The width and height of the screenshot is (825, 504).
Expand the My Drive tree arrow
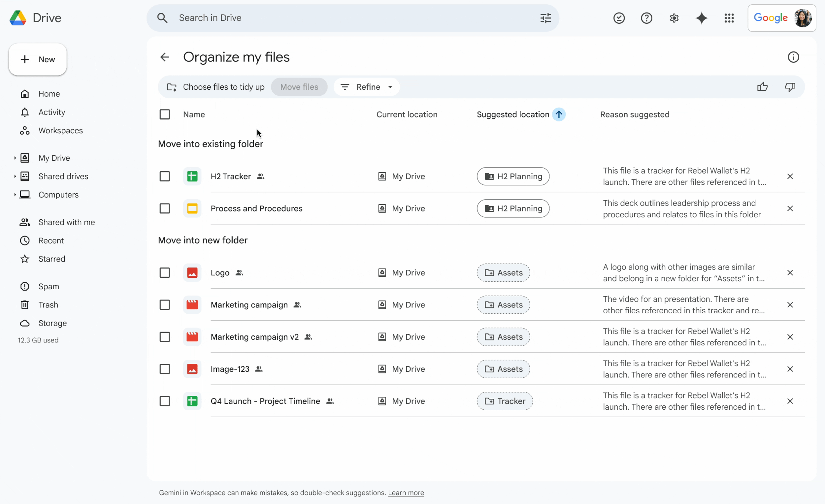[x=15, y=158]
